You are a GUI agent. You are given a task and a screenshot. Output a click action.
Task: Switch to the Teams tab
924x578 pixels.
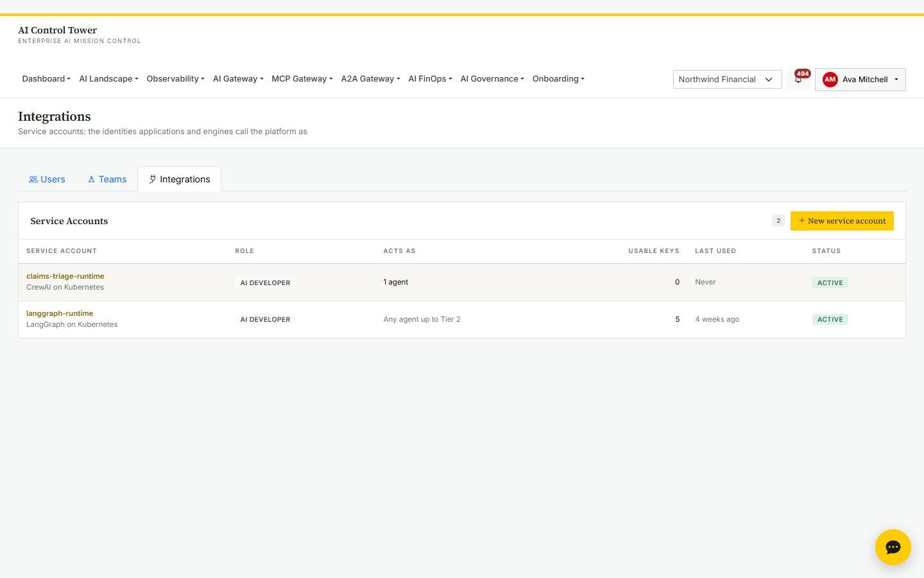pos(107,179)
